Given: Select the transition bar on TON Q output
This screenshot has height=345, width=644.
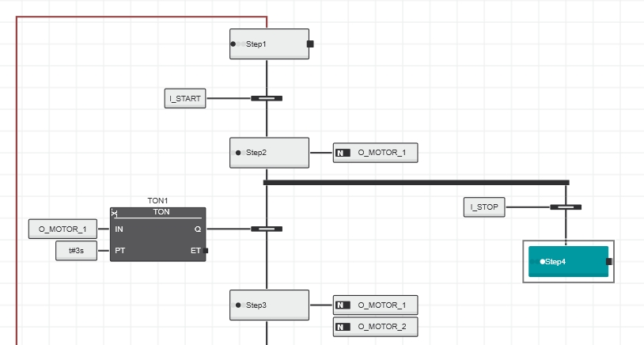Looking at the screenshot, I should click(x=267, y=229).
